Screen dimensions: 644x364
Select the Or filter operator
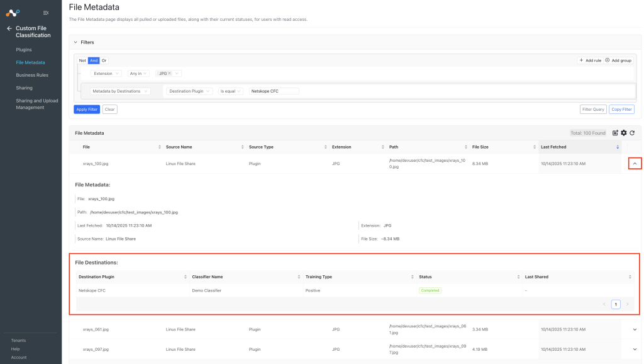point(104,60)
